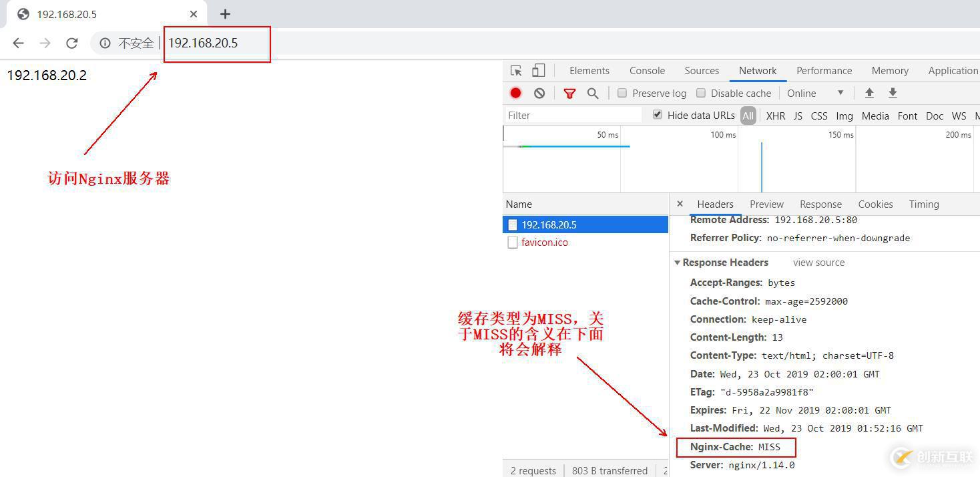Stop recording network log (red record icon)
The width and height of the screenshot is (980, 477).
[x=515, y=93]
